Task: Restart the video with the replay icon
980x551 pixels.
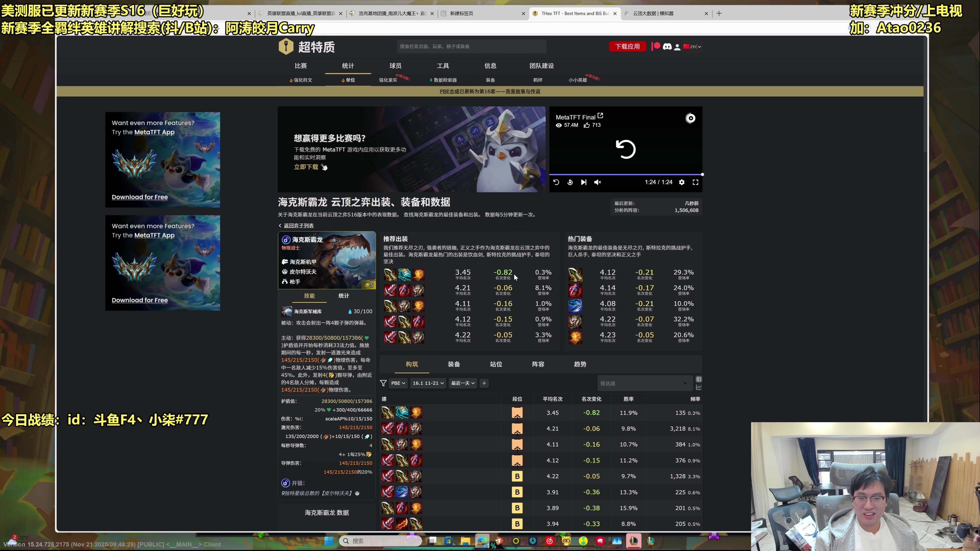Action: coord(556,182)
